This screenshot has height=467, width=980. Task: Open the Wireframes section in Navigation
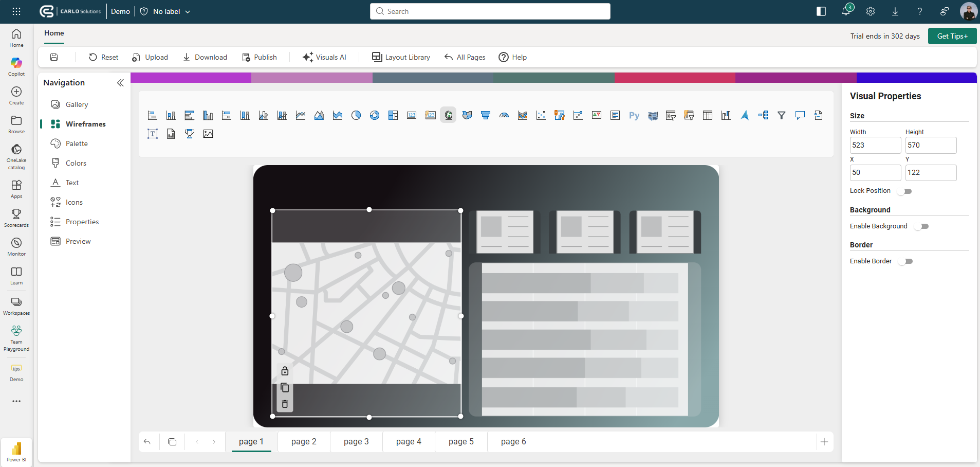[81, 123]
